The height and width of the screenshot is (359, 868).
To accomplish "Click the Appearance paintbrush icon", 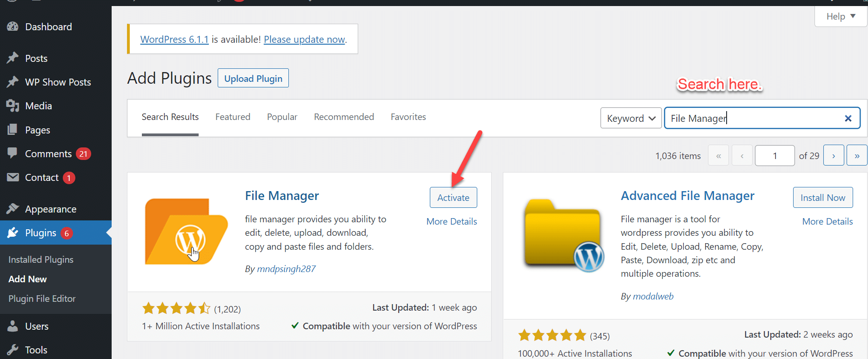I will (x=13, y=209).
